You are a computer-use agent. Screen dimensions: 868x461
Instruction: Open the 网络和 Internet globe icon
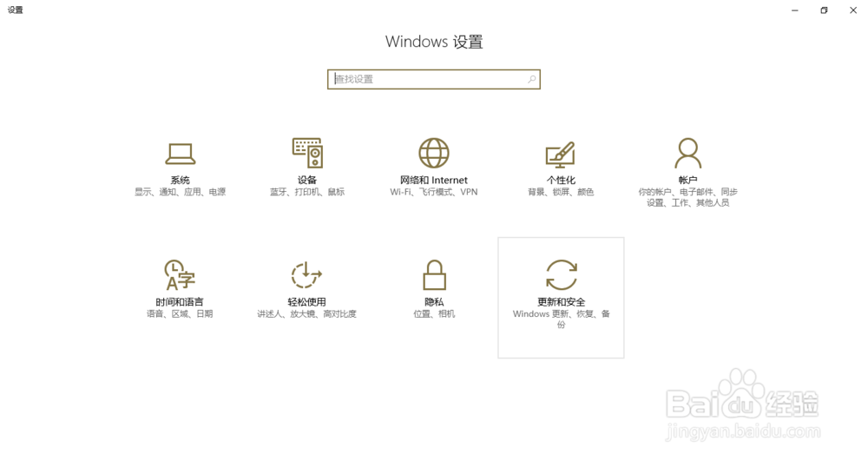coord(433,154)
